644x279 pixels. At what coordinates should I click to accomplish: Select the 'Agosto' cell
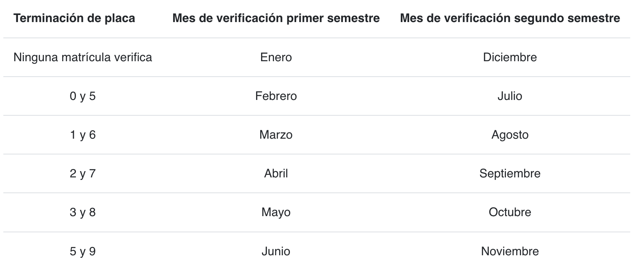pos(510,135)
